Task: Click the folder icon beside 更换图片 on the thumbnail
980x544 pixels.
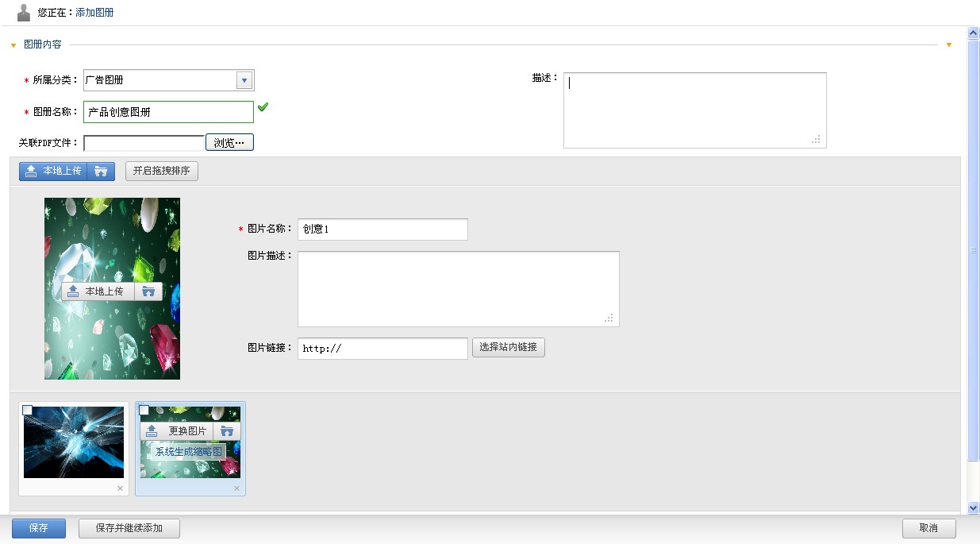Action: pos(227,431)
